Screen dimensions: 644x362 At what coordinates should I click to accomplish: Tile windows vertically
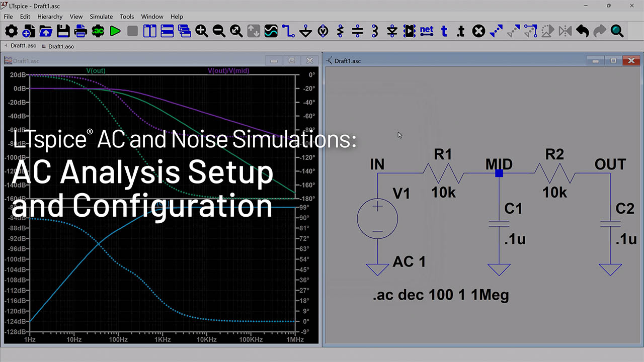[x=150, y=31]
